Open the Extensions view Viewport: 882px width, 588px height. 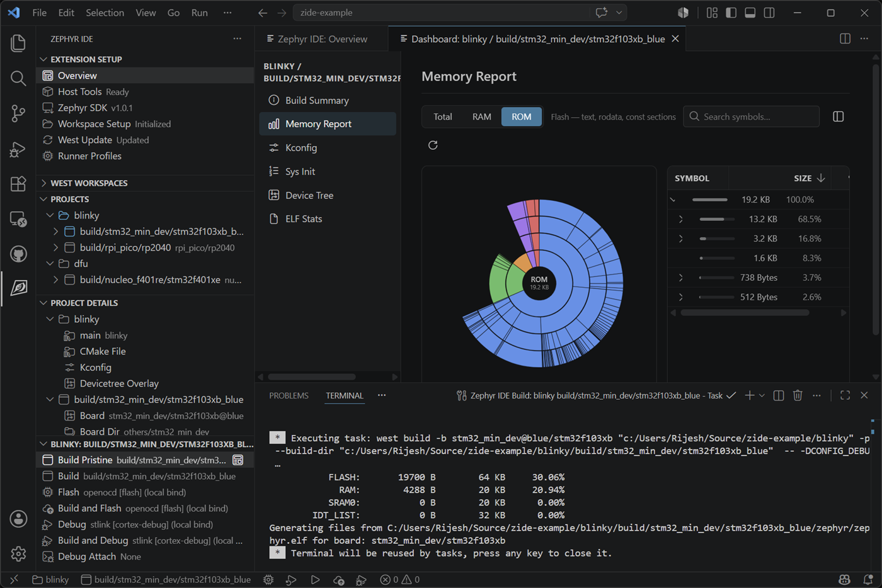point(18,184)
